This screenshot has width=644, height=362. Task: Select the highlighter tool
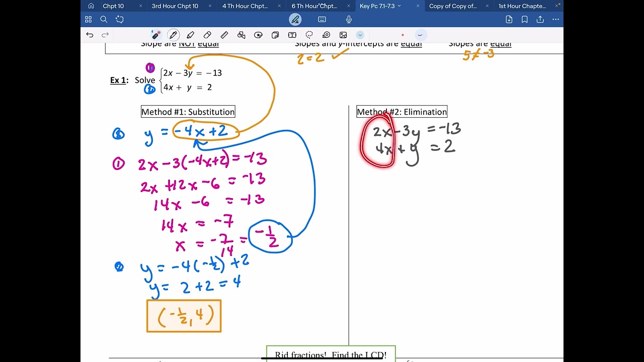click(x=190, y=35)
